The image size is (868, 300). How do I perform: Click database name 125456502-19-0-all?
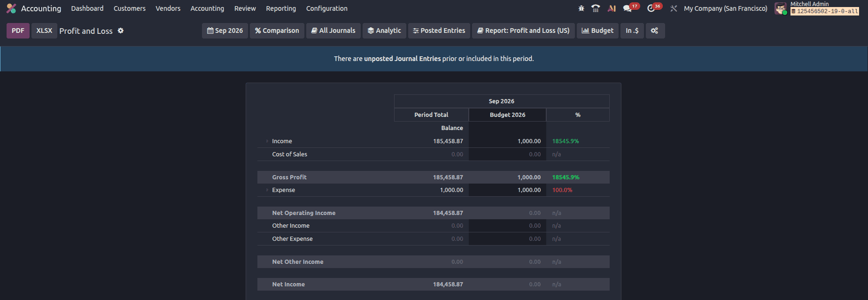tap(825, 11)
